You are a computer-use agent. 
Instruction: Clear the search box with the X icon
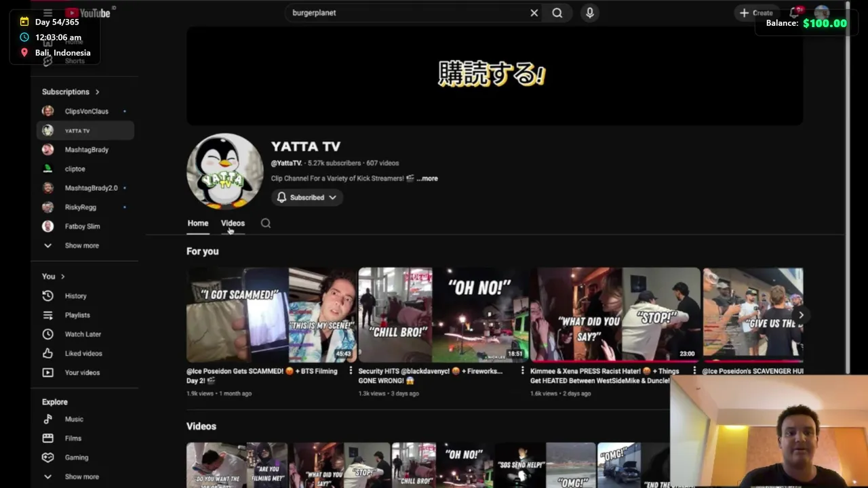coord(534,13)
